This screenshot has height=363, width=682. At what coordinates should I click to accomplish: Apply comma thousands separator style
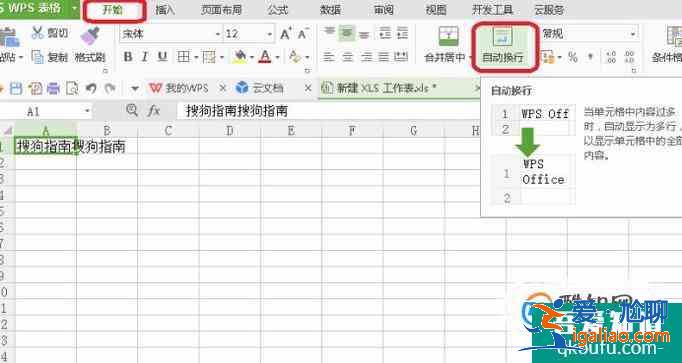tap(590, 56)
